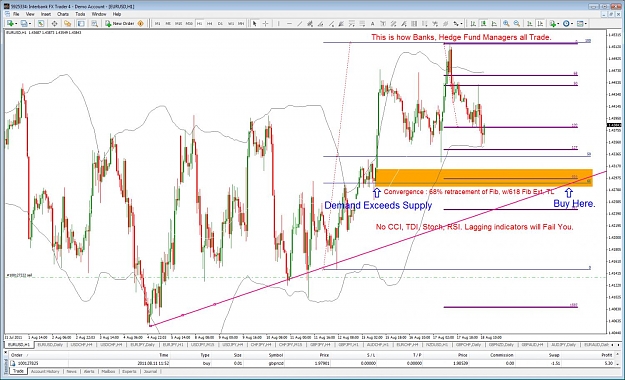
Task: Click the zoom out magnifier icon
Action: pos(517,24)
